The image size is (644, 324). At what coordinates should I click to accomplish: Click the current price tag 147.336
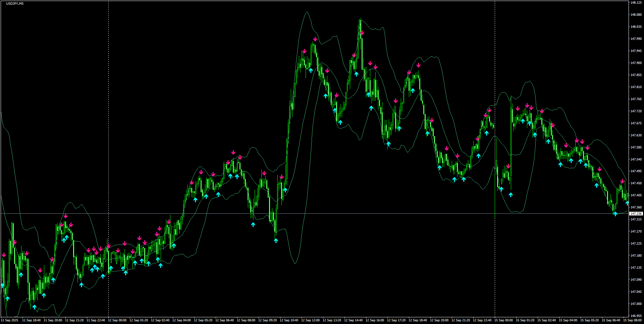coord(636,214)
